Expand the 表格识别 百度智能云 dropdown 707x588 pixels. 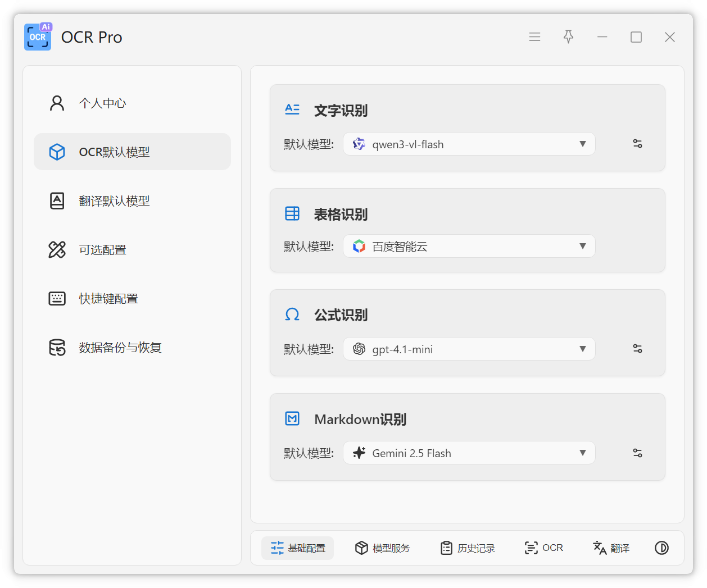pyautogui.click(x=469, y=246)
